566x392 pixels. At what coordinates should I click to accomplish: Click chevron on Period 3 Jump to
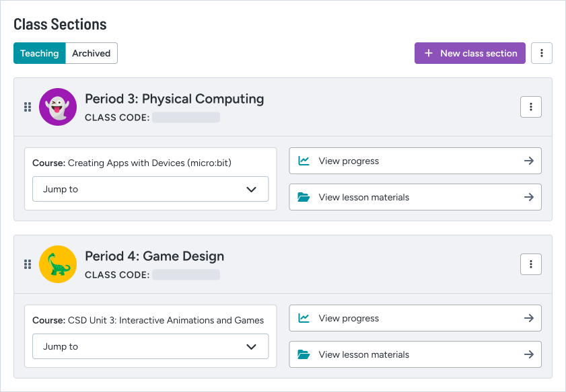point(251,190)
